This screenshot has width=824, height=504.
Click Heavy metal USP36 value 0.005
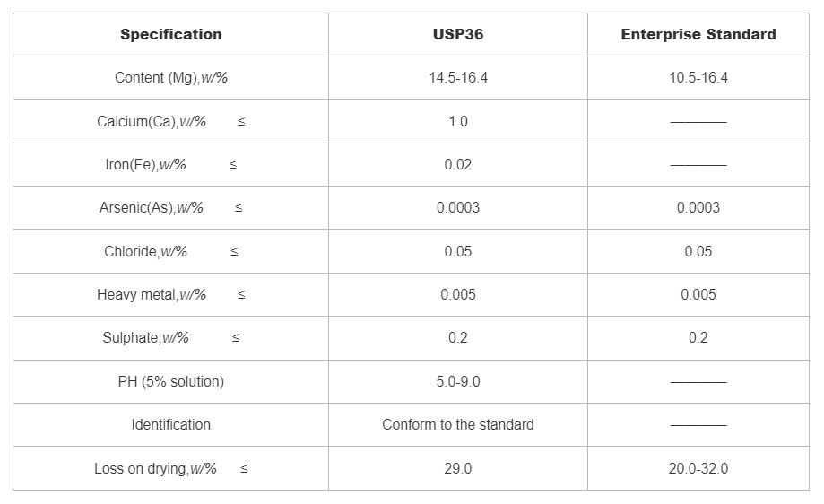tap(457, 295)
